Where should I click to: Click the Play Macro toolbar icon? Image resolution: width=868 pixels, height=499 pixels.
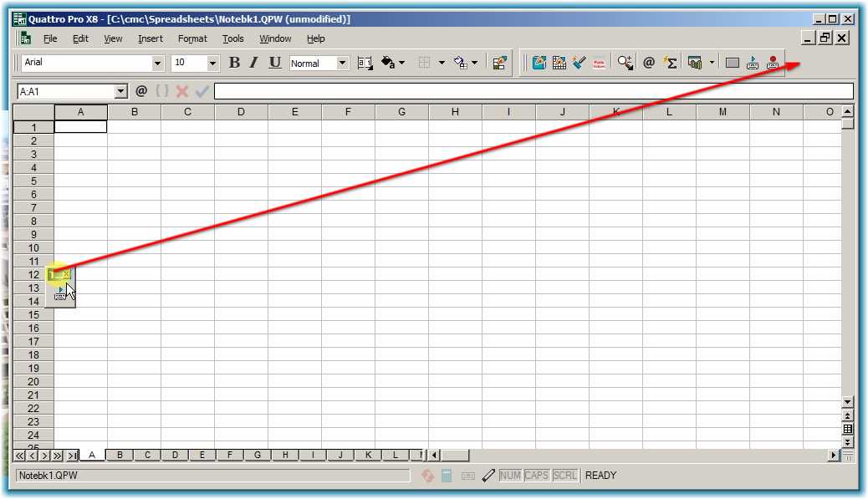(752, 63)
